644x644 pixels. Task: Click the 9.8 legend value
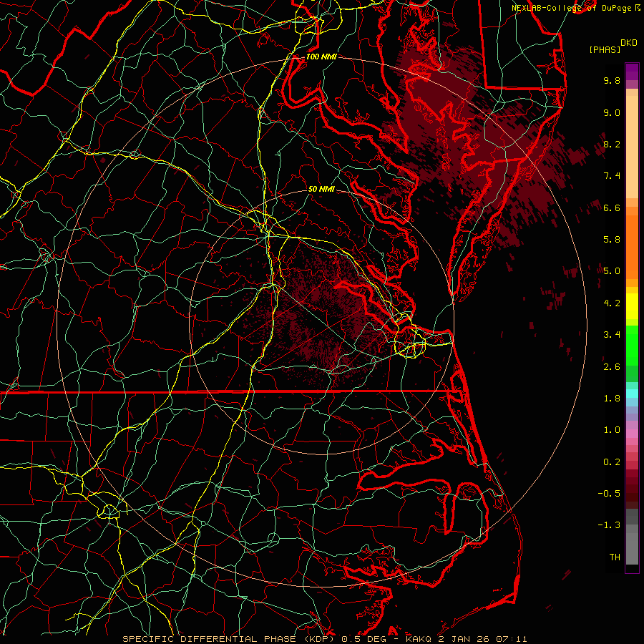pyautogui.click(x=612, y=80)
